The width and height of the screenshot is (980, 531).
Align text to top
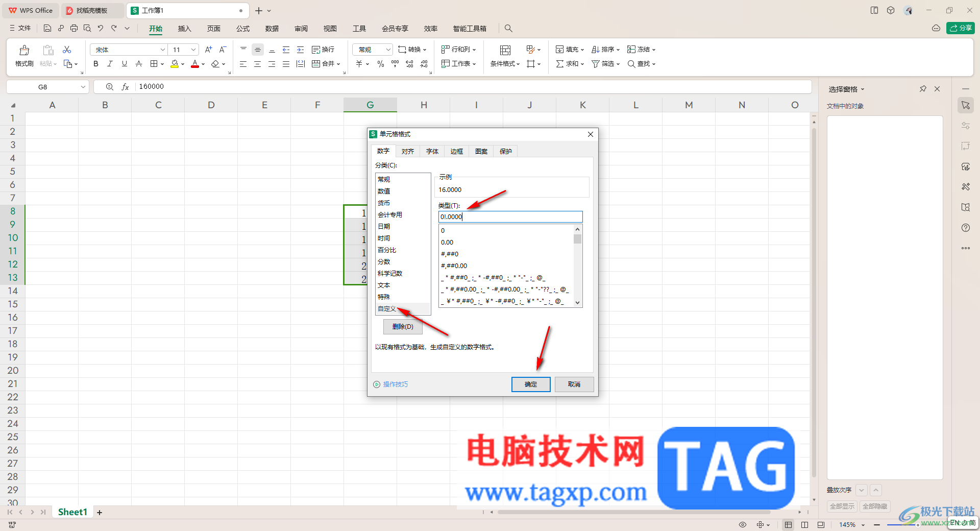(243, 50)
